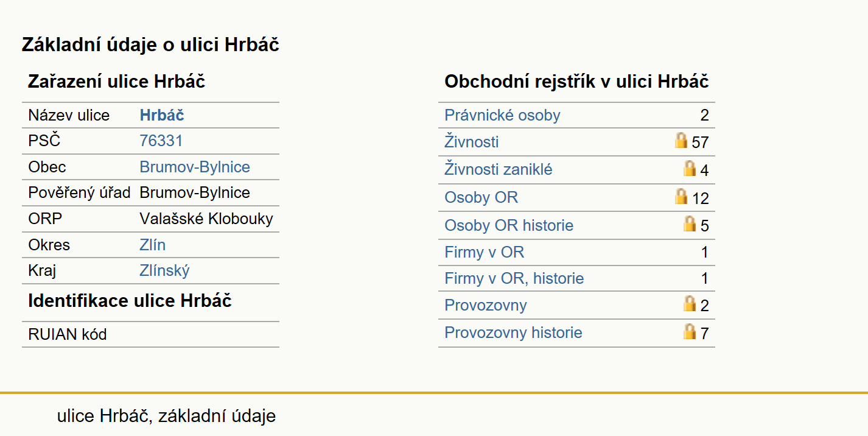Click the lock icon in Živnosti zaniklé row
This screenshot has width=868, height=436.
coord(690,169)
